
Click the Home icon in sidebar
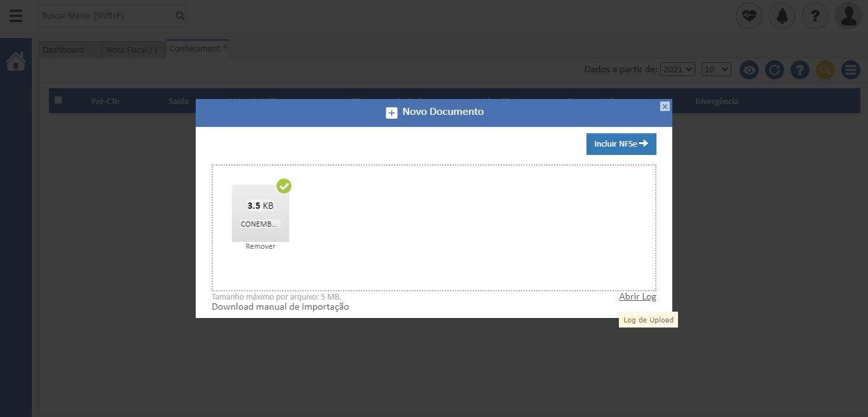coord(16,62)
